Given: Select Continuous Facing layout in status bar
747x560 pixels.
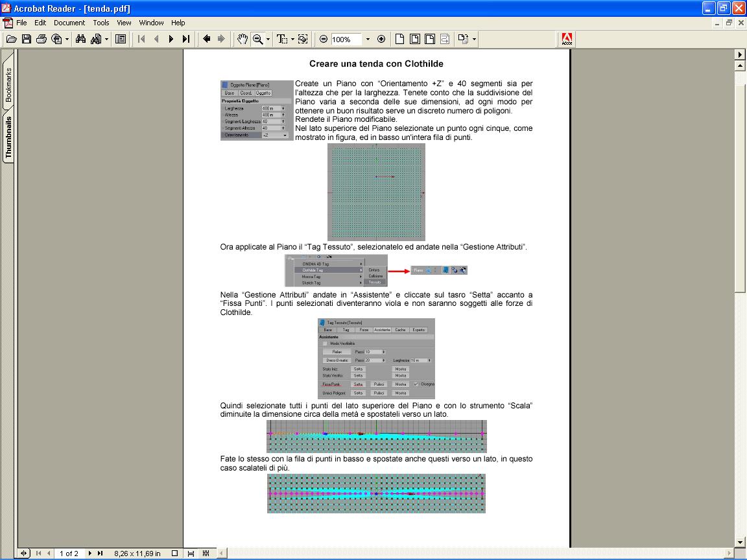Looking at the screenshot, I should tap(206, 554).
